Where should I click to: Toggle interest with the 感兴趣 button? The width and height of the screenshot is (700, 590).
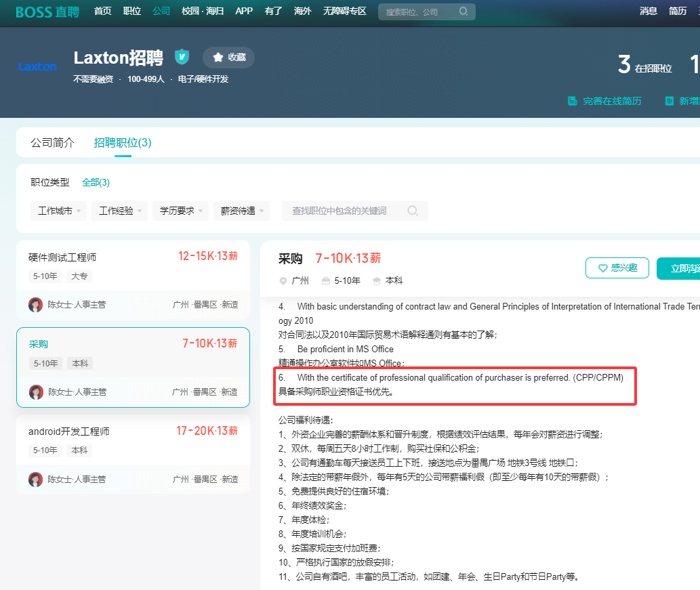click(x=617, y=268)
